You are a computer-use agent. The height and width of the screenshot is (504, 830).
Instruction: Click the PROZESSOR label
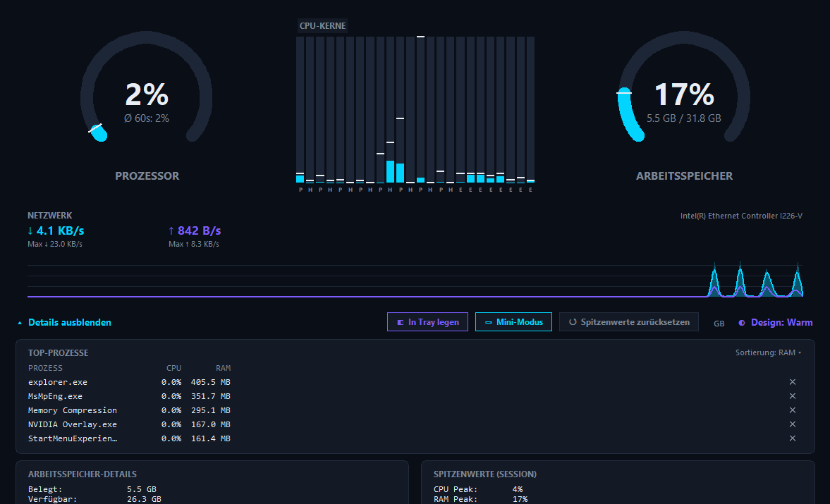[147, 176]
